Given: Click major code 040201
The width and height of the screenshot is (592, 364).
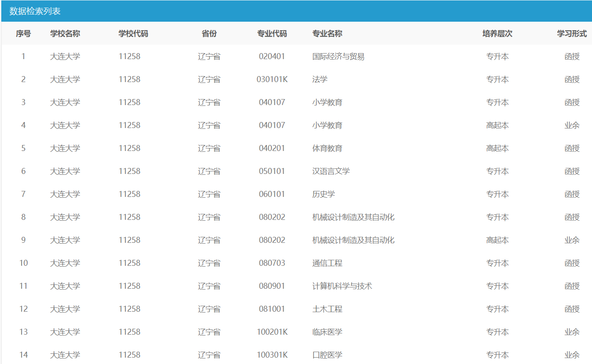Looking at the screenshot, I should pyautogui.click(x=272, y=148).
